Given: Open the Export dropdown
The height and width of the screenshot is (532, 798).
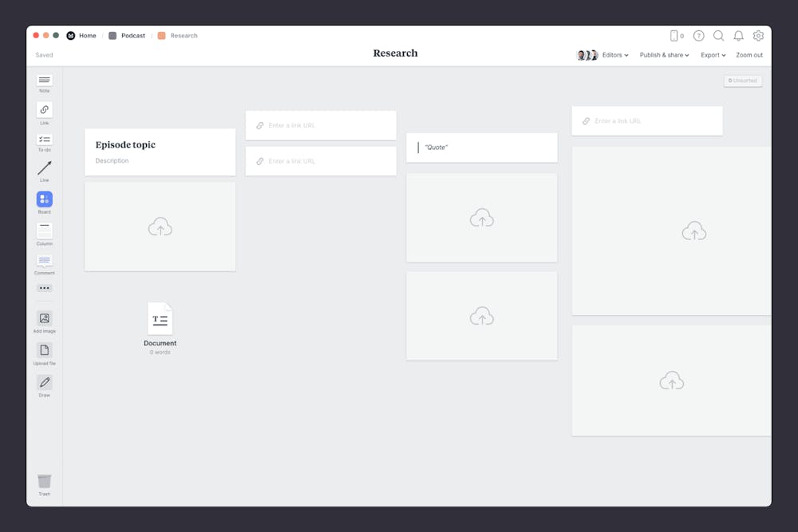Looking at the screenshot, I should (713, 54).
